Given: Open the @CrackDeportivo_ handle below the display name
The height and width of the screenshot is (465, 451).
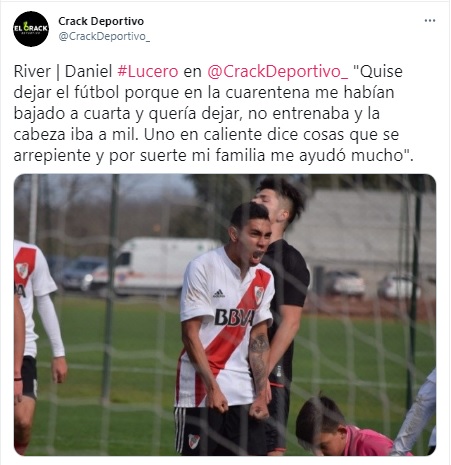Looking at the screenshot, I should tap(104, 36).
